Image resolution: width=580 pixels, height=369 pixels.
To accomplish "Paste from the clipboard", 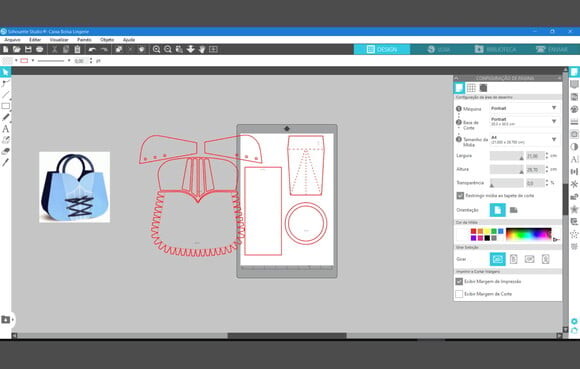I will (77, 49).
